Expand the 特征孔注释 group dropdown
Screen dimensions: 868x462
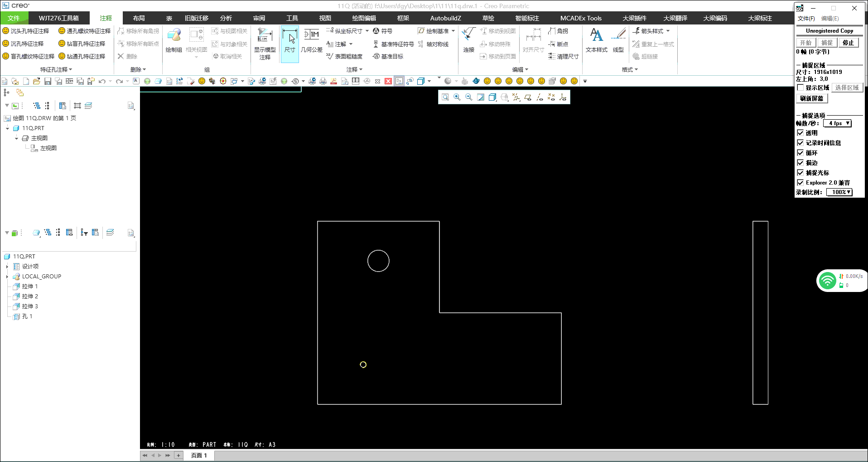point(56,69)
